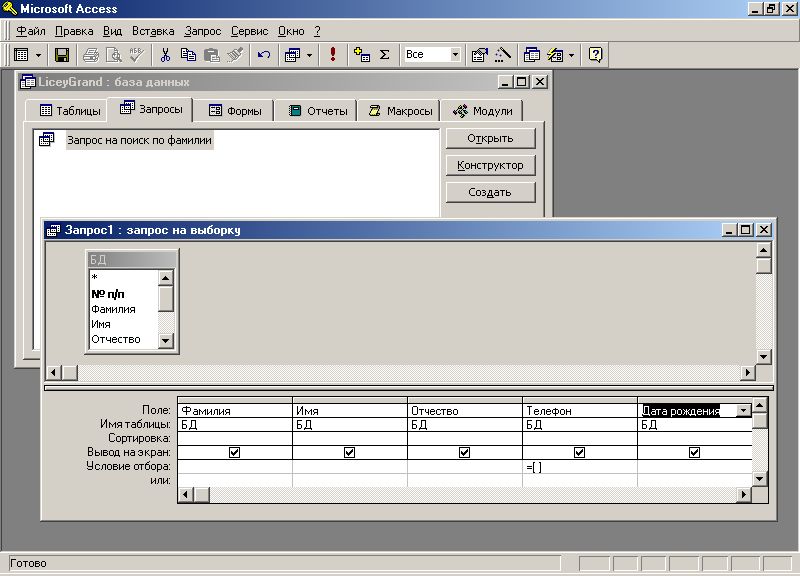Click the New Object toolbar icon
Screen dimensions: 800x576
click(x=555, y=55)
